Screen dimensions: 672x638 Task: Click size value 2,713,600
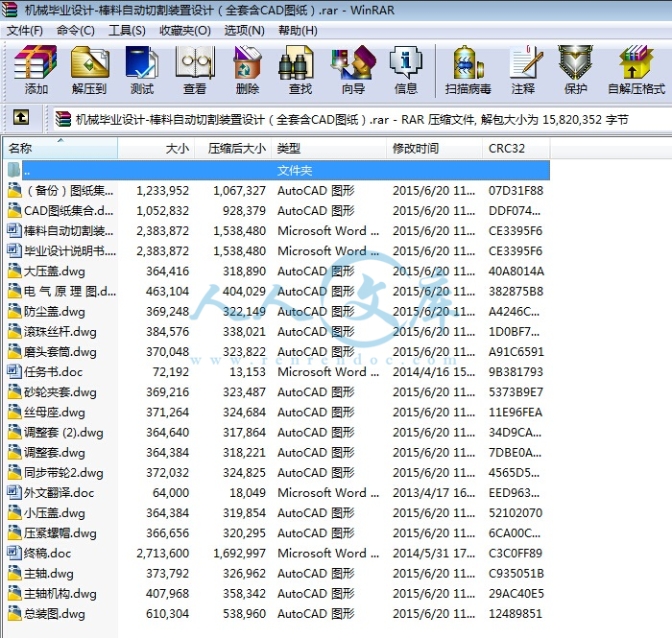click(x=163, y=554)
